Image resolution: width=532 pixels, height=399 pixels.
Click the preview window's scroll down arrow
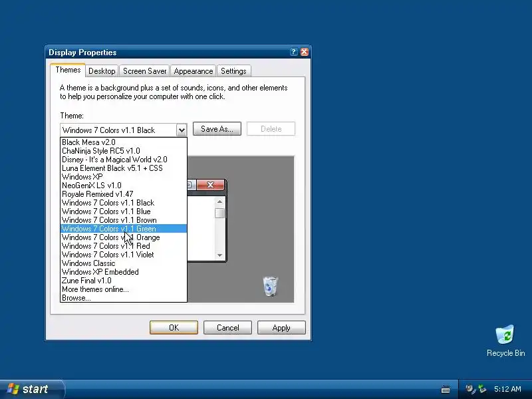click(219, 255)
